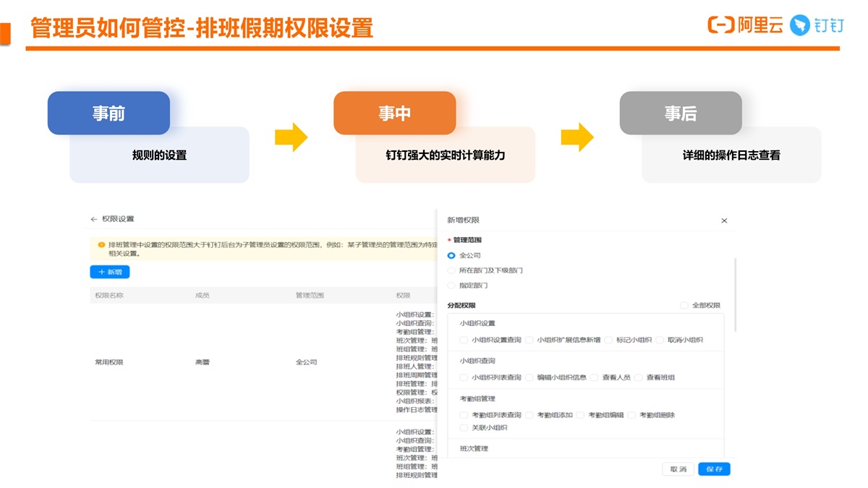Select the 全公司 radio option
Screen dimensions: 868x488
pyautogui.click(x=452, y=255)
